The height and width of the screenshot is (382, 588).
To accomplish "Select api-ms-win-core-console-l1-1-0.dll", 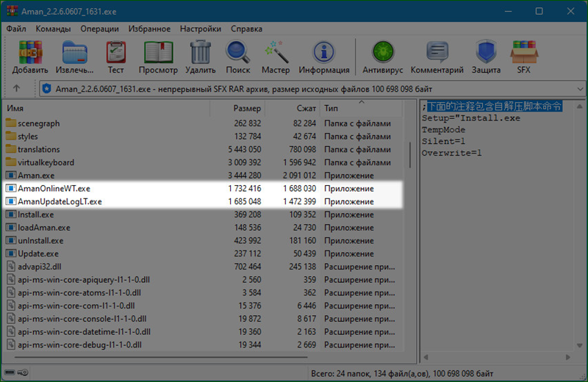I will 82,319.
